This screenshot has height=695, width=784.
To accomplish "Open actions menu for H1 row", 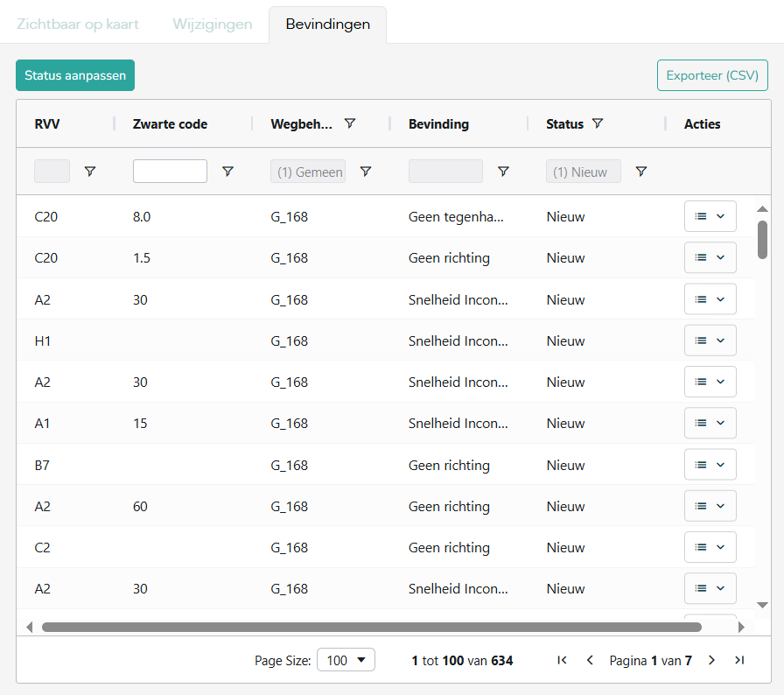I will 710,340.
